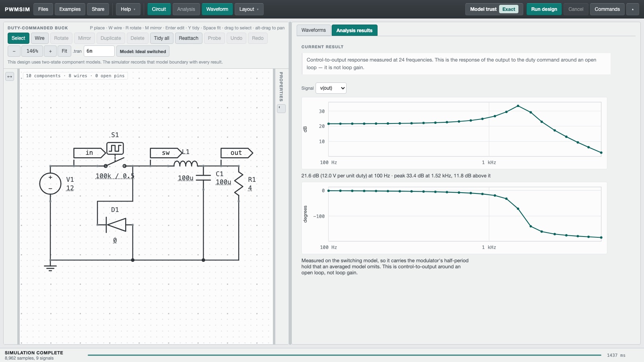Click the S1 switch pulse symbol

coord(115,148)
